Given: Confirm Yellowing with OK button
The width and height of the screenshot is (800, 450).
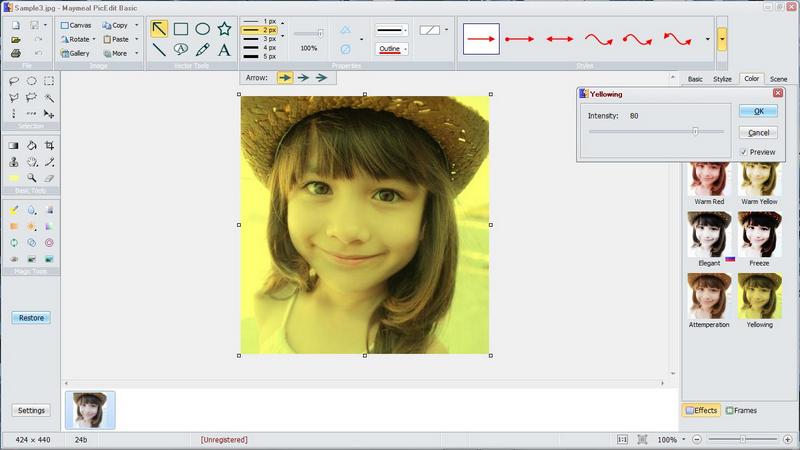Looking at the screenshot, I should tap(759, 111).
